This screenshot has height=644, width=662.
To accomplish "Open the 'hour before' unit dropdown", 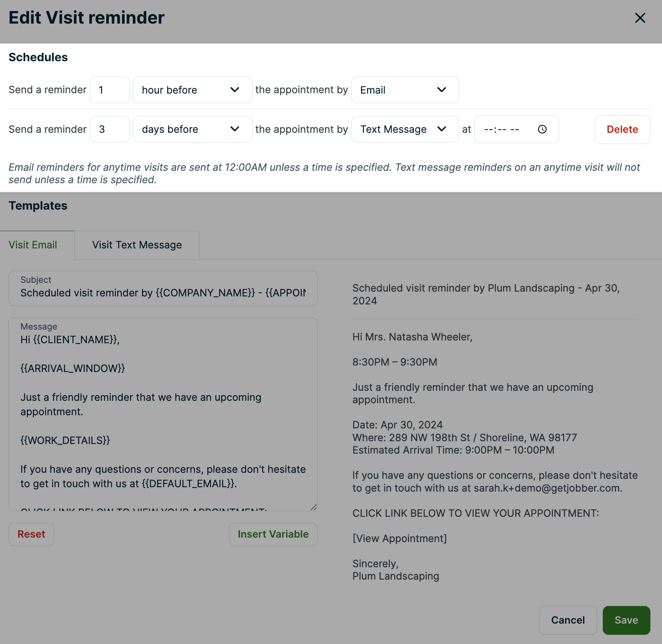I will [192, 90].
